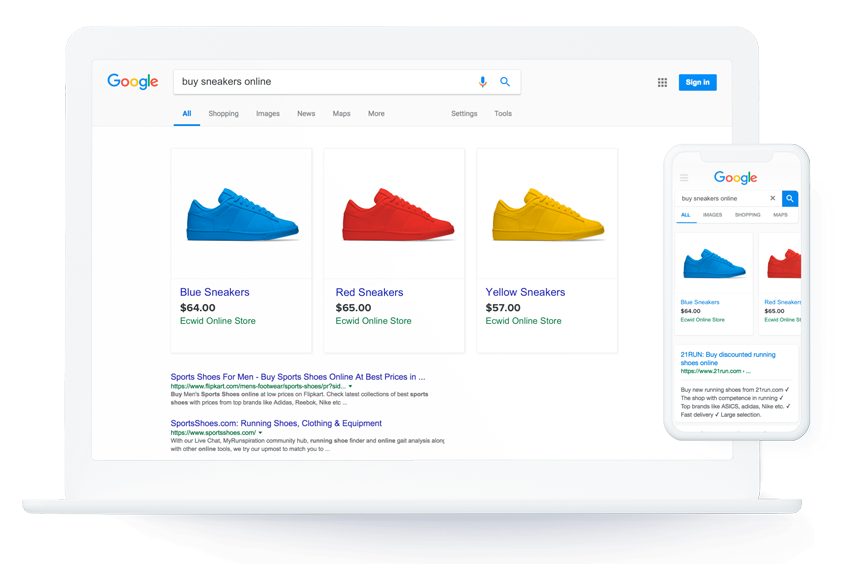Viewport: 850px width, 564px height.
Task: Click the Google logo on phone
Action: pos(736,177)
